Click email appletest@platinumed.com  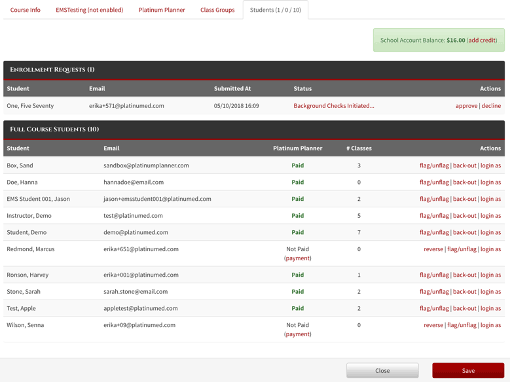[141, 308]
